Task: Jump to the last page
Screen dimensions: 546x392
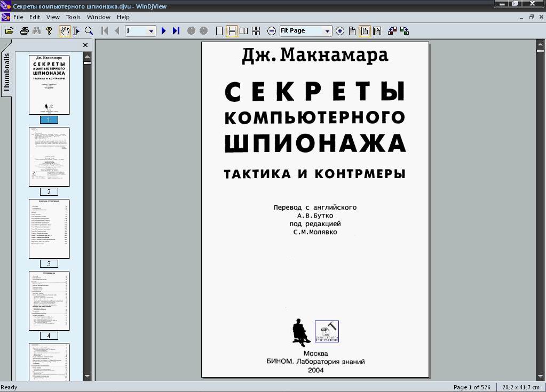Action: [176, 31]
